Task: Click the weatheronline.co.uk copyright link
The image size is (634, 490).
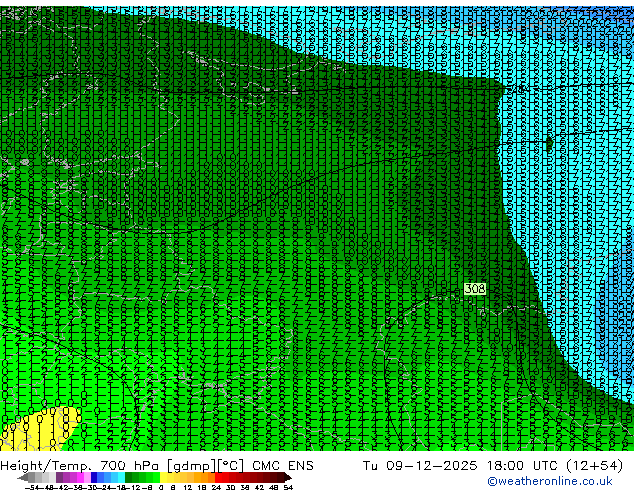Action: 550,481
